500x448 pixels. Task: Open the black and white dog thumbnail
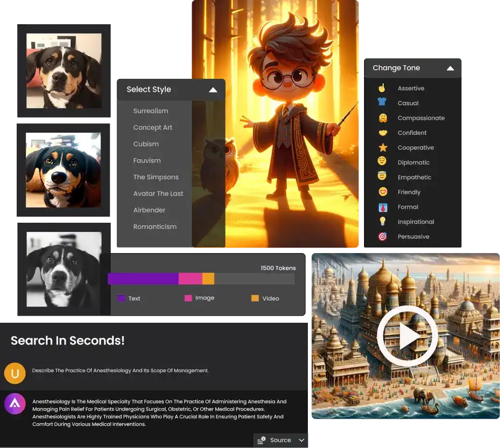(64, 269)
